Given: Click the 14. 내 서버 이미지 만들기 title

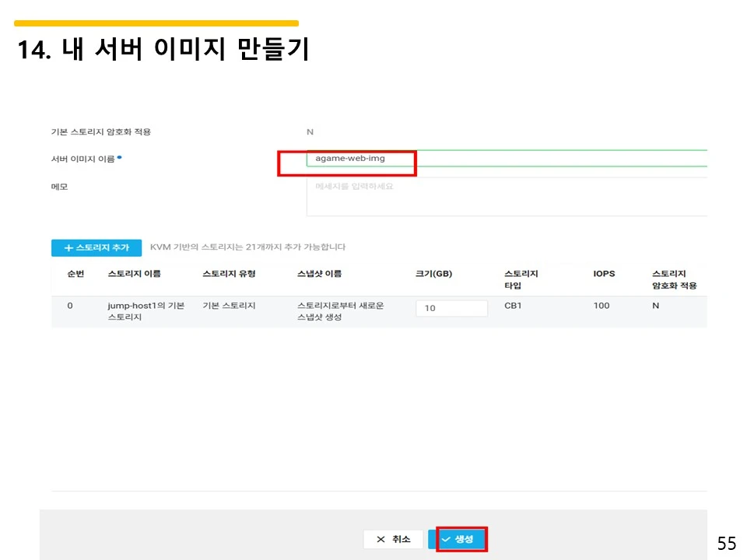Looking at the screenshot, I should [163, 49].
